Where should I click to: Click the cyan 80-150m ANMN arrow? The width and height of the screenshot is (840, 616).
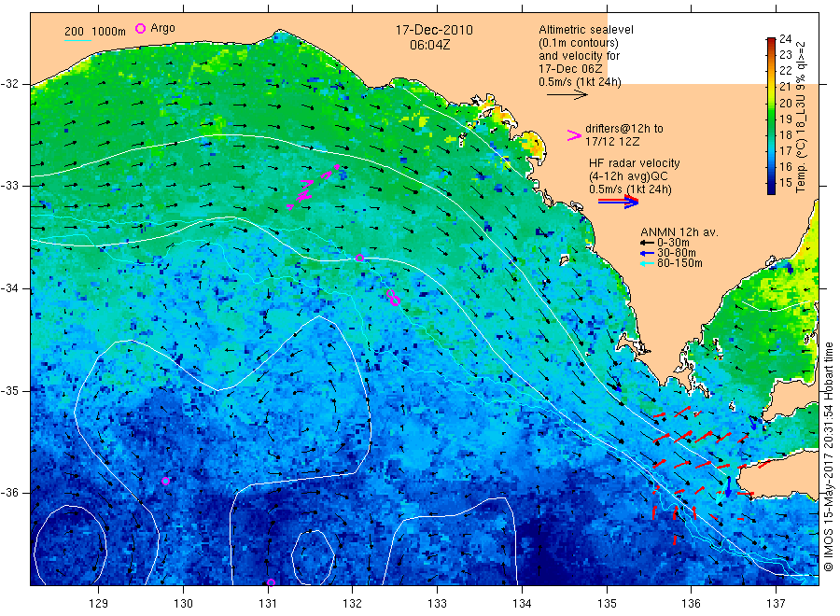(647, 263)
